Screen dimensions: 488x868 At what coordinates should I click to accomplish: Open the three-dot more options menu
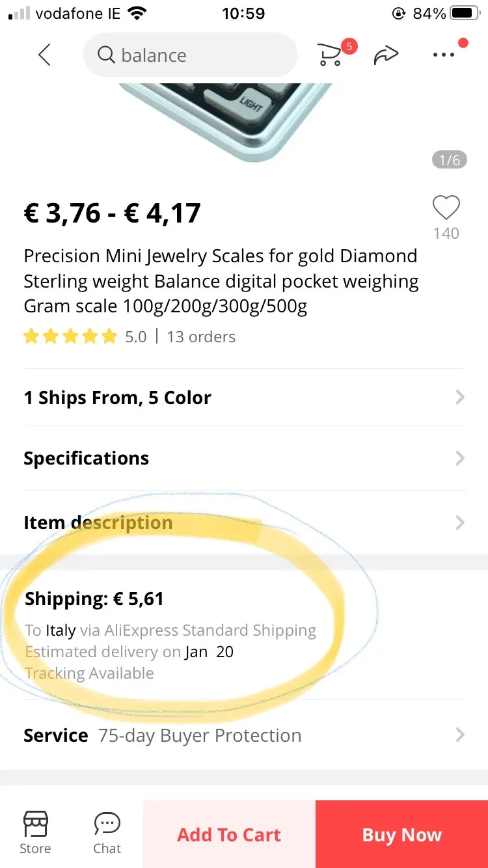coord(444,55)
